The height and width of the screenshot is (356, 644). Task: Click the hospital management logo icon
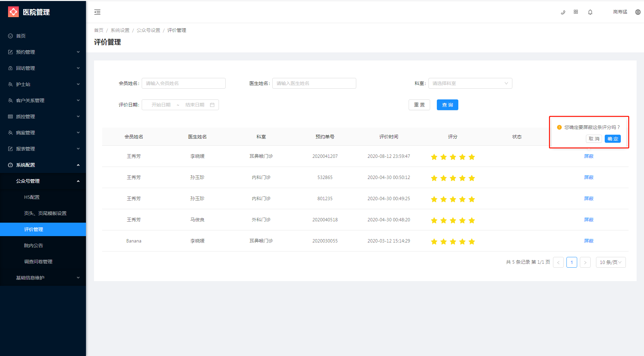tap(13, 12)
